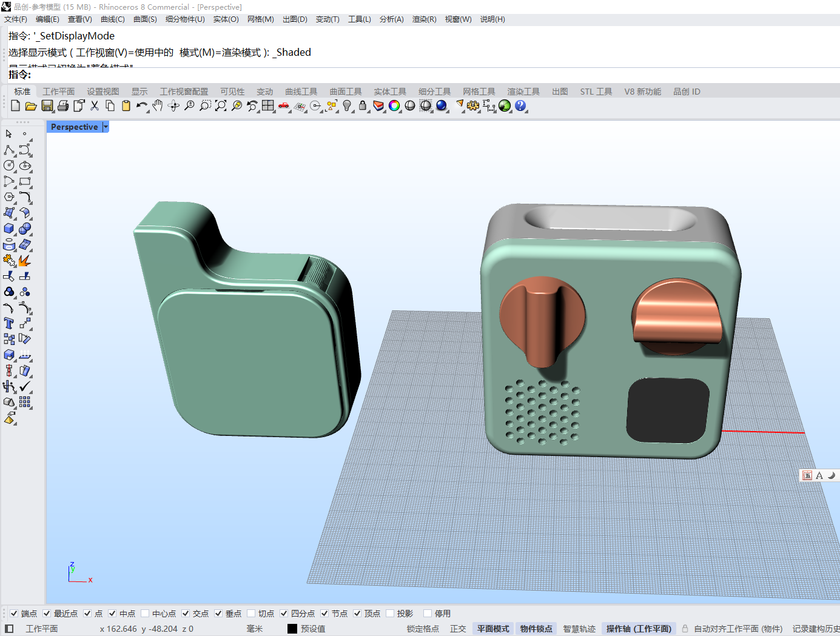840x636 pixels.
Task: Open the Perspective viewport dropdown arrow
Action: [x=106, y=127]
